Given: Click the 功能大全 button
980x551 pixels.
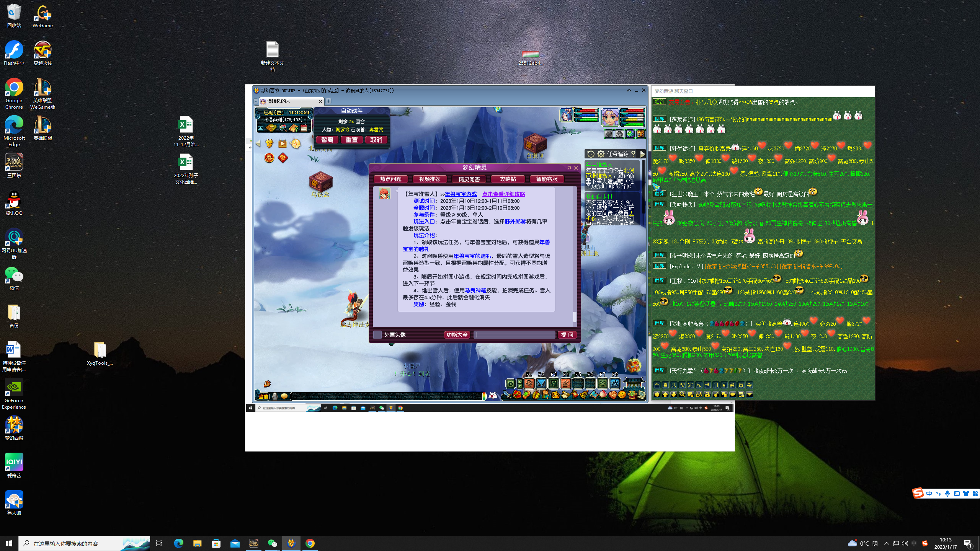Looking at the screenshot, I should (457, 335).
